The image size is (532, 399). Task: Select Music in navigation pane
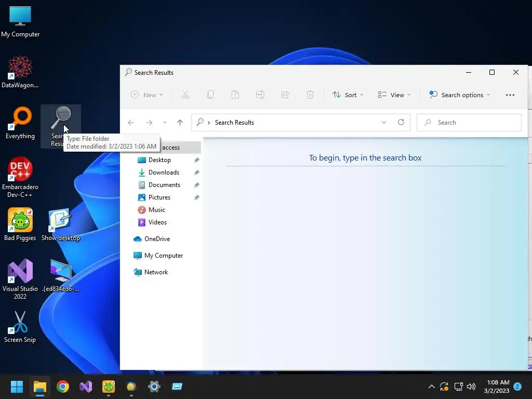[x=156, y=210]
